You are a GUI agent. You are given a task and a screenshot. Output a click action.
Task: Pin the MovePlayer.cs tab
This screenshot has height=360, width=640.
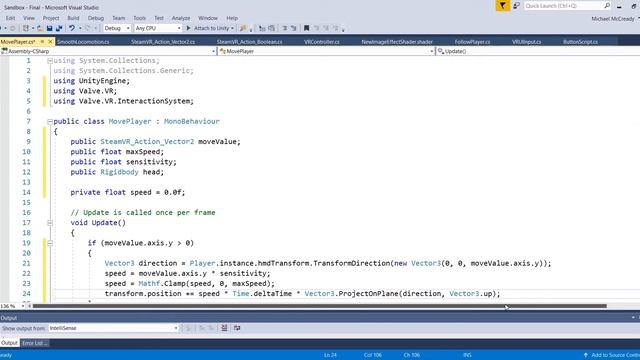pyautogui.click(x=42, y=42)
